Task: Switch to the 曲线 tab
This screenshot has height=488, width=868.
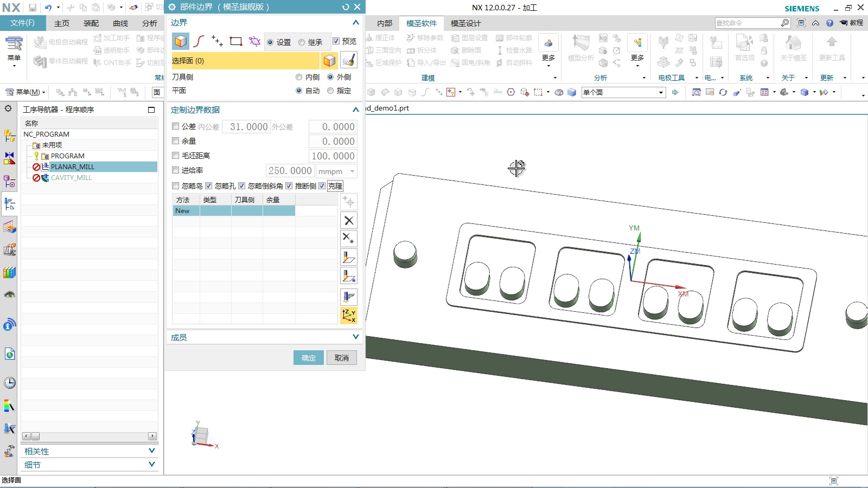Action: [x=120, y=23]
